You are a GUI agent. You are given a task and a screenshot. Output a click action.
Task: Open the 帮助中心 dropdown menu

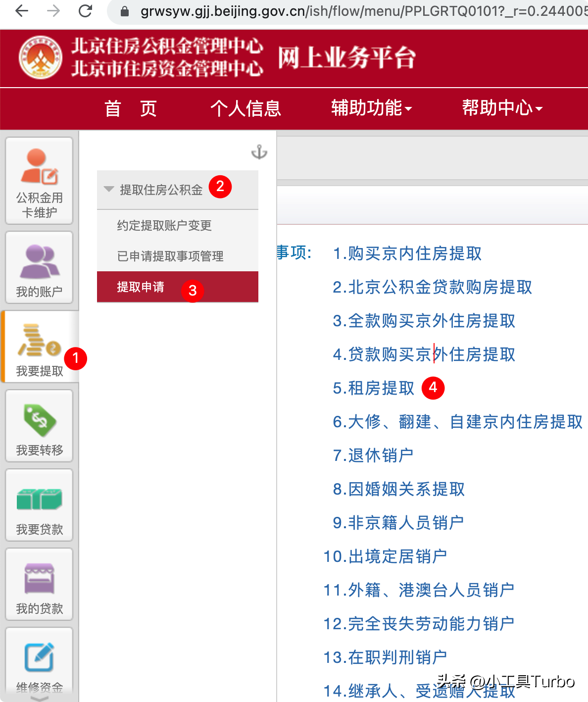(x=501, y=108)
